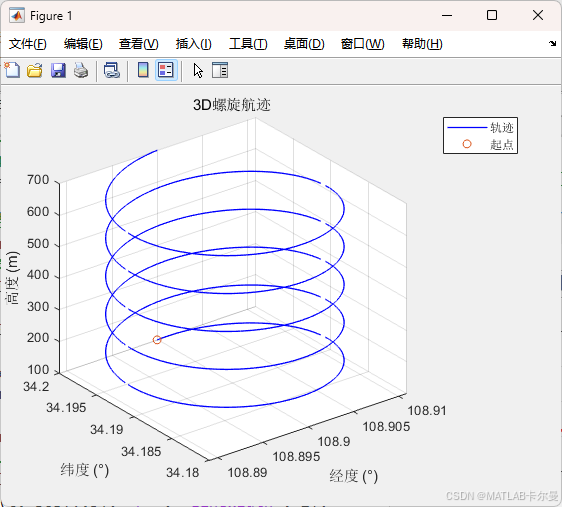This screenshot has width=562, height=507.
Task: Click the 600 tick label on height axis
Action: click(x=38, y=212)
